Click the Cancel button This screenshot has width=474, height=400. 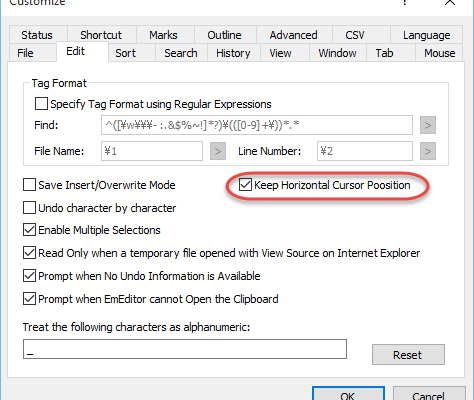tap(429, 395)
